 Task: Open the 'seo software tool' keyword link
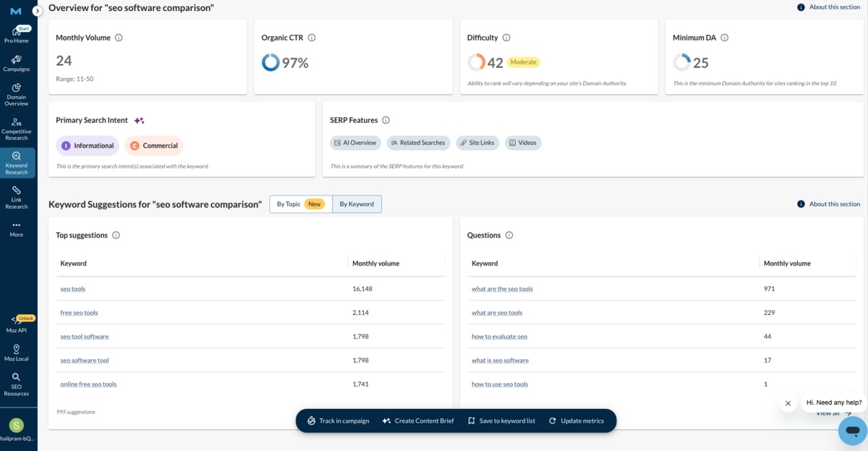[85, 361]
